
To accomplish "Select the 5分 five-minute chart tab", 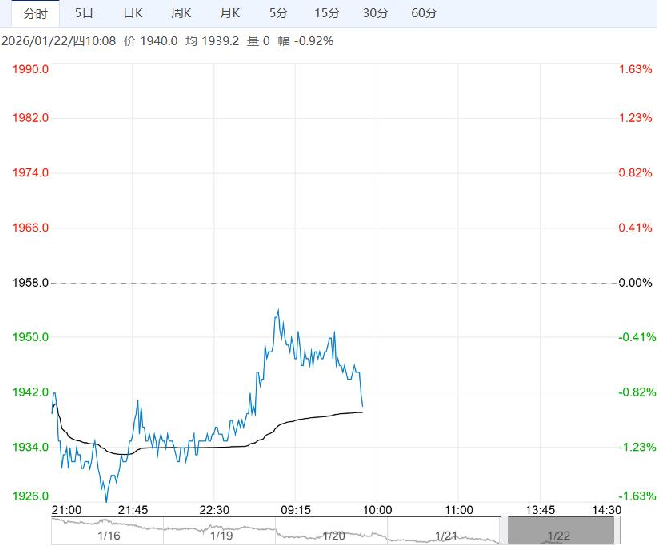I will coord(278,14).
